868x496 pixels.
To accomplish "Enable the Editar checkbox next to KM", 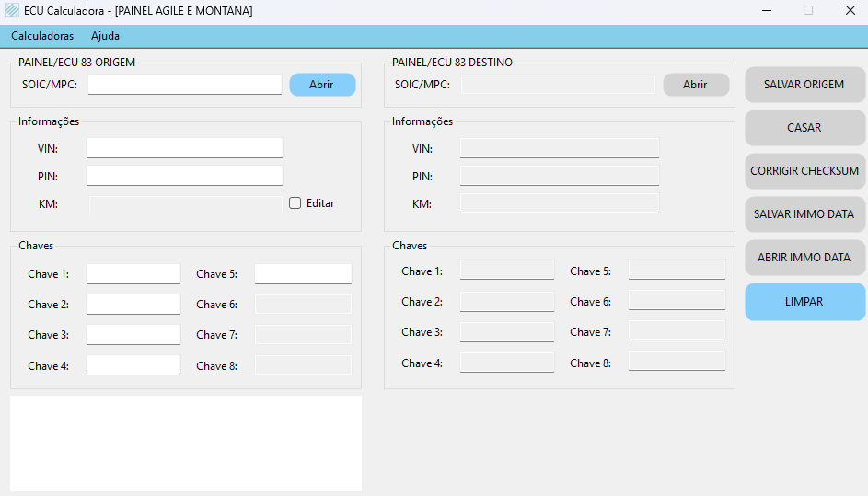I will 295,203.
